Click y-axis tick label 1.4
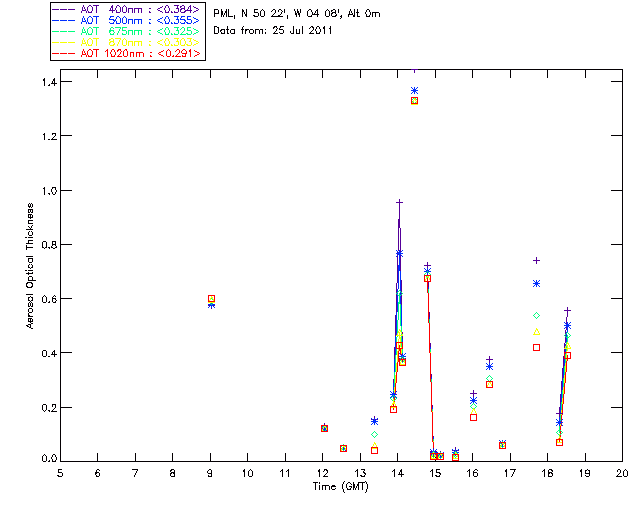The width and height of the screenshot is (640, 512). pos(49,82)
